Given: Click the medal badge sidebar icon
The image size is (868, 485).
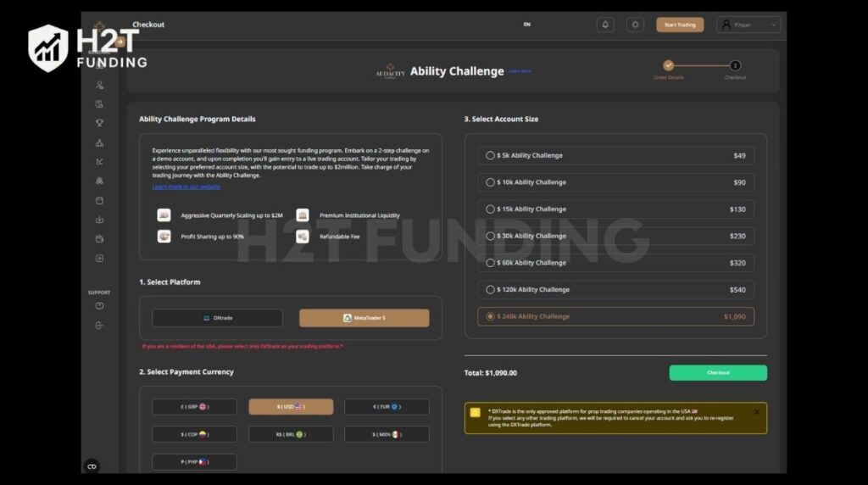Looking at the screenshot, I should [x=100, y=181].
